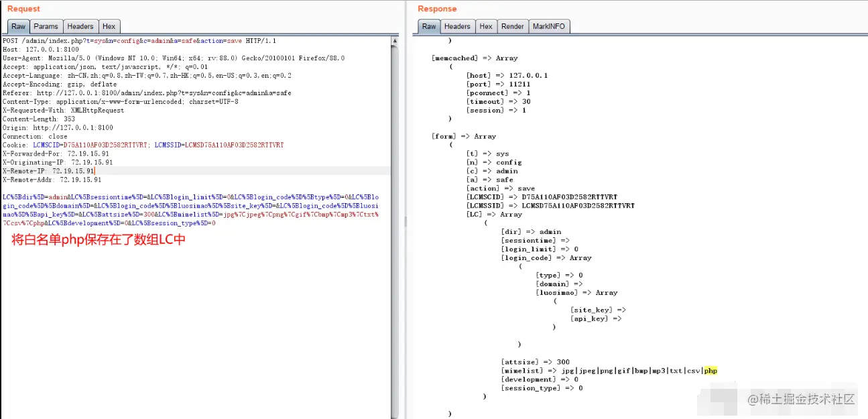Open the Request Headers tab
Image resolution: width=868 pixels, height=419 pixels.
click(80, 27)
